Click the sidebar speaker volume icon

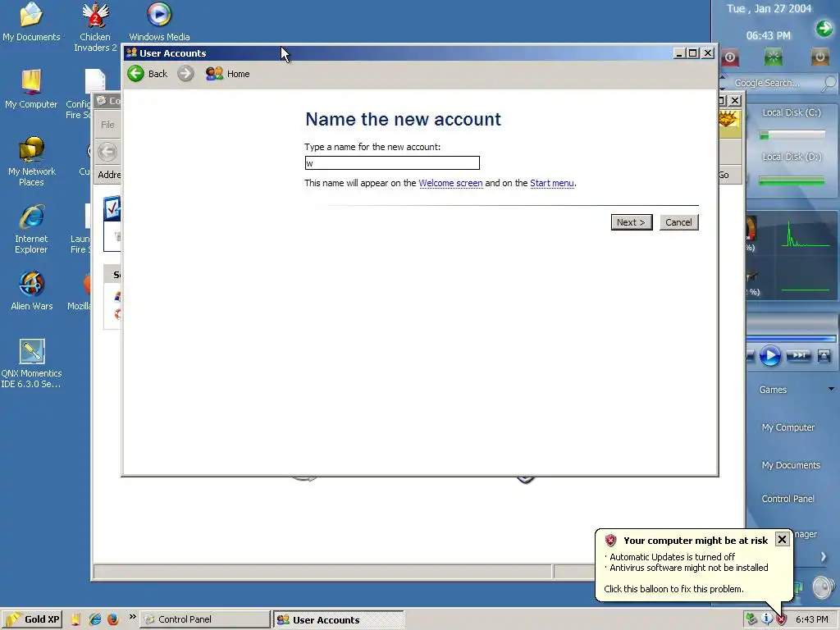click(x=823, y=587)
